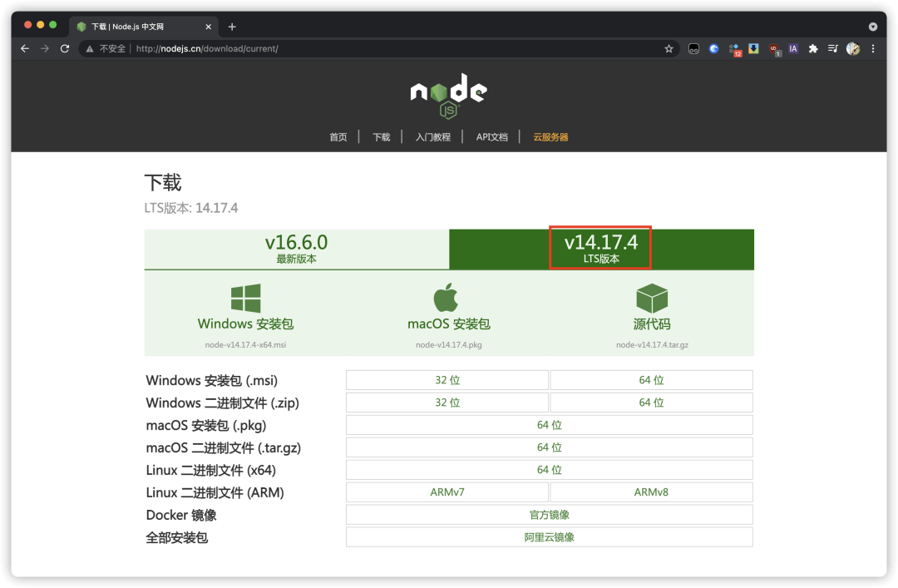The height and width of the screenshot is (588, 898).
Task: Switch to v14.17.4 LTS版本 tab
Action: click(x=601, y=250)
